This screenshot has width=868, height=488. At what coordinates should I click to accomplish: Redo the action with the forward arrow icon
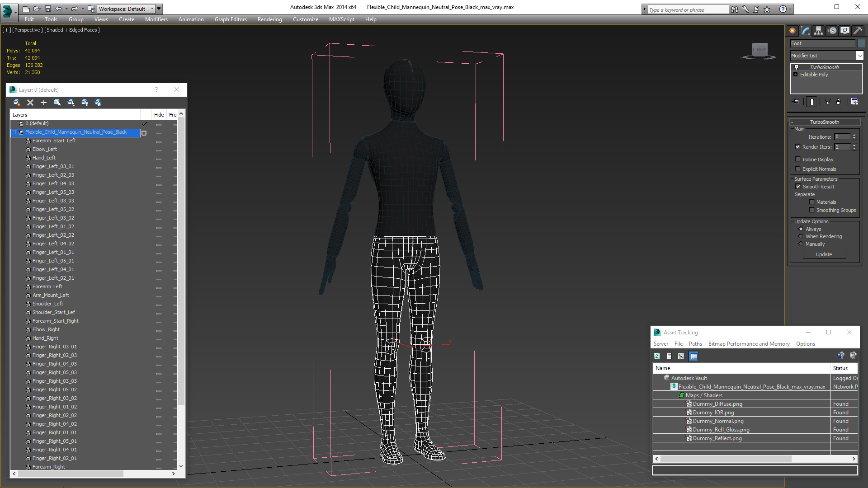click(75, 9)
